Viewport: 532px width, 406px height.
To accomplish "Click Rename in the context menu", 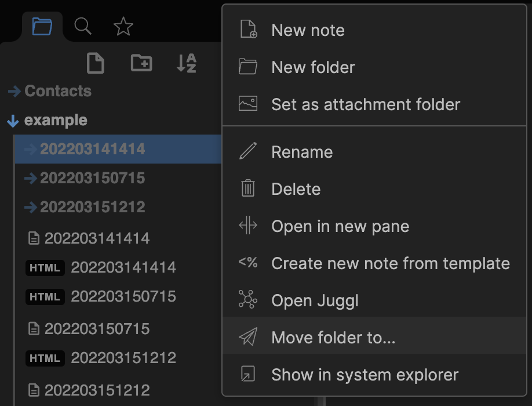I will click(x=301, y=152).
